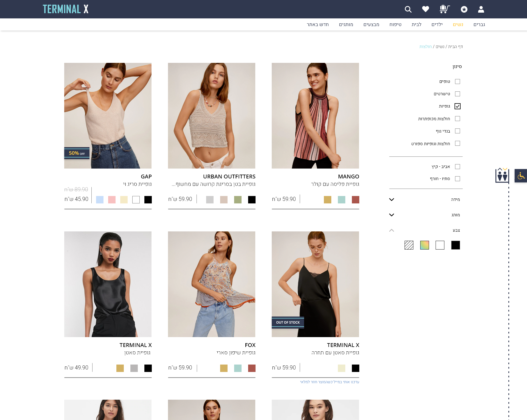Image resolution: width=527 pixels, height=420 pixels.
Task: Click the דף הבית breadcrumb link
Action: [x=455, y=47]
